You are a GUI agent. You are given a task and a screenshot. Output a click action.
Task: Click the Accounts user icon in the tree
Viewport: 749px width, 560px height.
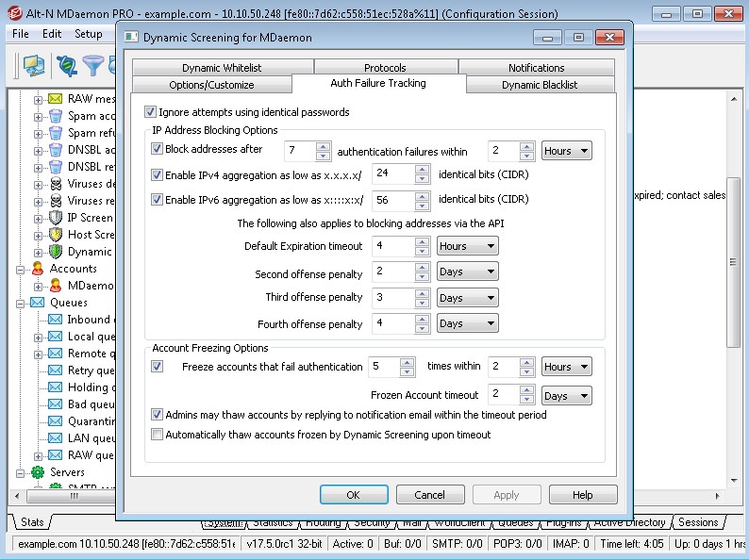[39, 269]
